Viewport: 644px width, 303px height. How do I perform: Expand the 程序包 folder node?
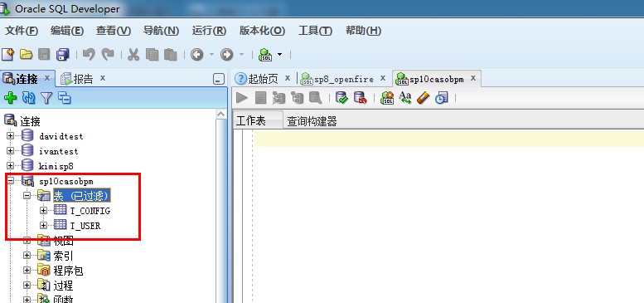(x=27, y=270)
